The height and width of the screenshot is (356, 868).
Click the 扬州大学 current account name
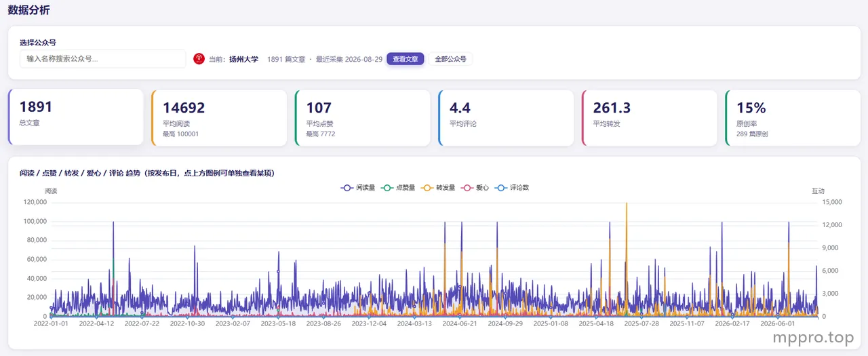point(243,59)
